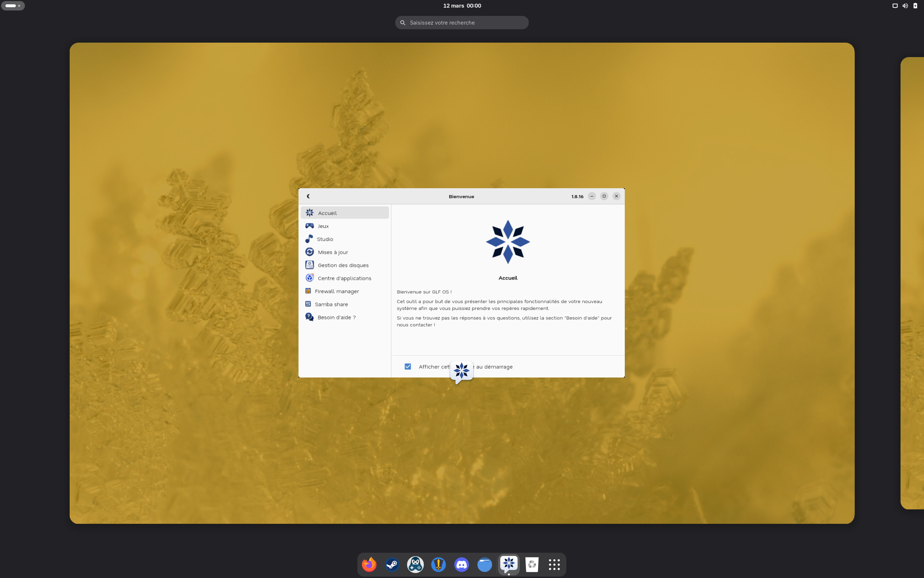Open Gestion des disques disk icon
This screenshot has width=924, height=578.
pos(309,265)
